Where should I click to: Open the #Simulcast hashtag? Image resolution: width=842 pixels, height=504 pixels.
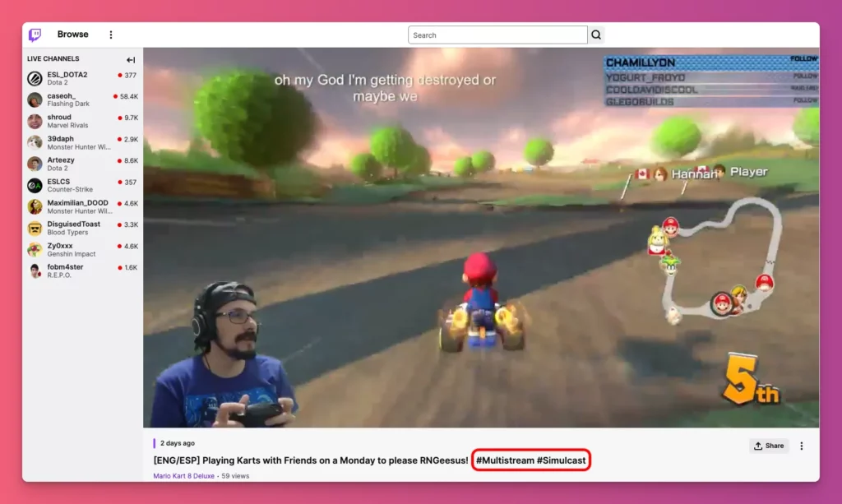[x=561, y=461]
